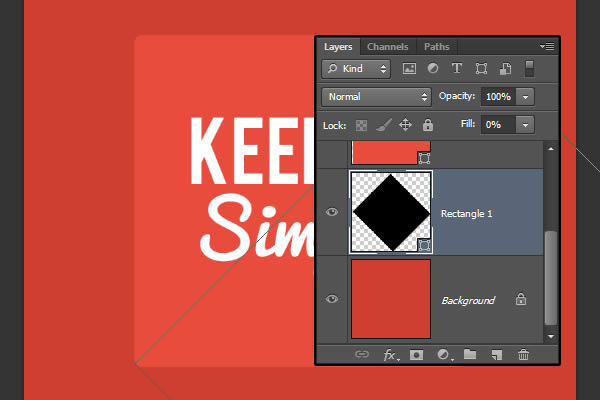Filter layers by adjustment layer icon
The width and height of the screenshot is (600, 400).
[433, 69]
